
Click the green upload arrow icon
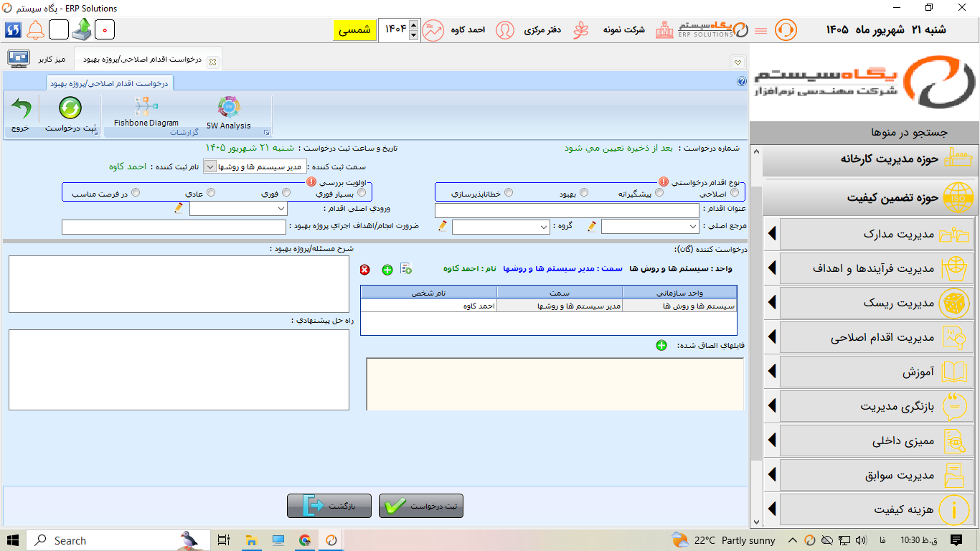point(81,29)
